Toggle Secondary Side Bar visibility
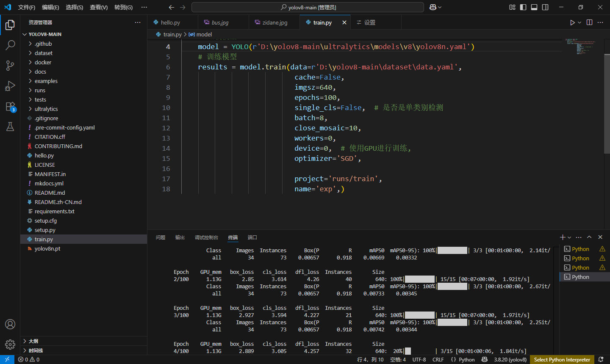 pyautogui.click(x=545, y=7)
